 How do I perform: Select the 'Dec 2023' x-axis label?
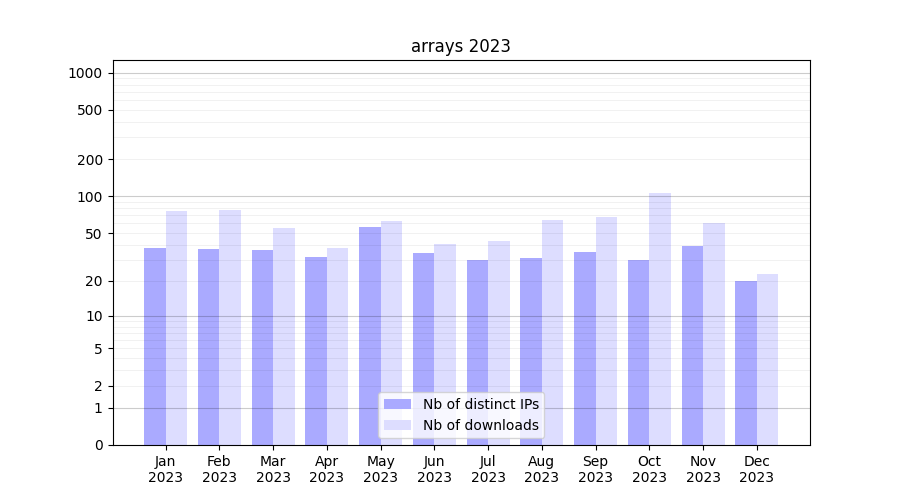(x=756, y=469)
